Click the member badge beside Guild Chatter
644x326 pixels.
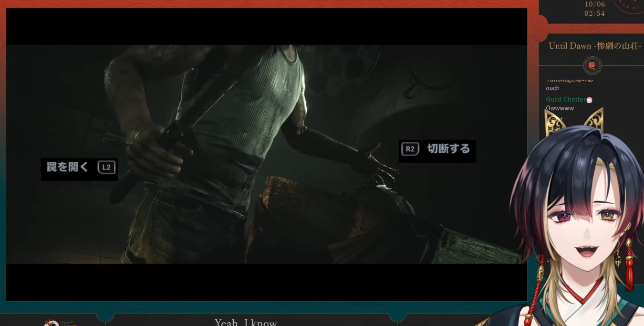(589, 100)
